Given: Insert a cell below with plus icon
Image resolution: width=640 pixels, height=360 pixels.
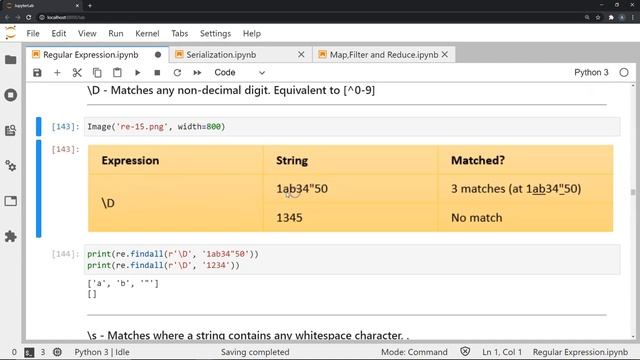Looking at the screenshot, I should tap(57, 73).
